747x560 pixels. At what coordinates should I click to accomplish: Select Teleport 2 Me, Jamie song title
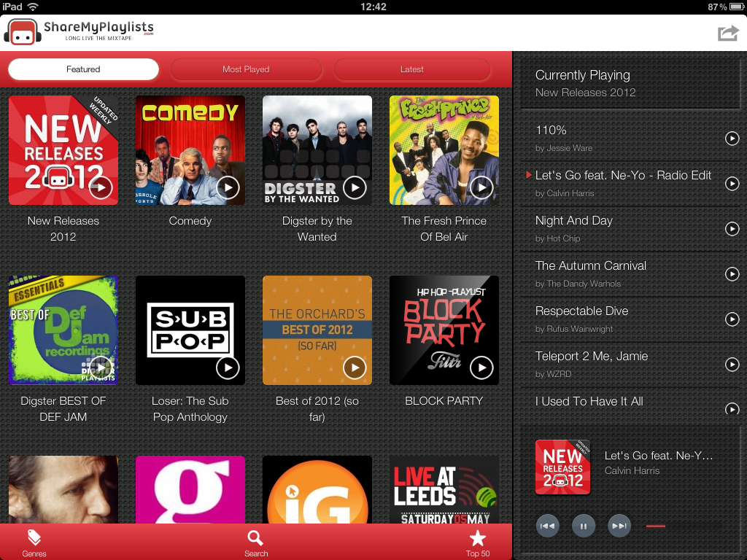[591, 356]
